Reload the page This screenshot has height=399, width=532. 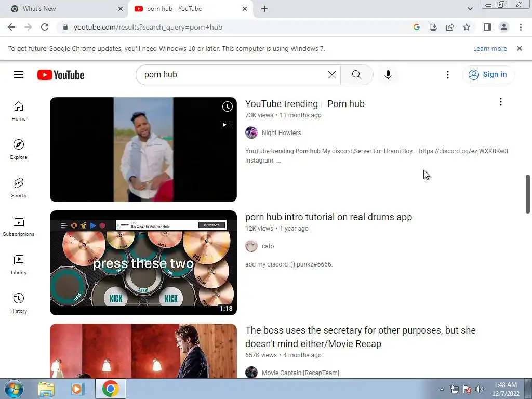pos(45,27)
